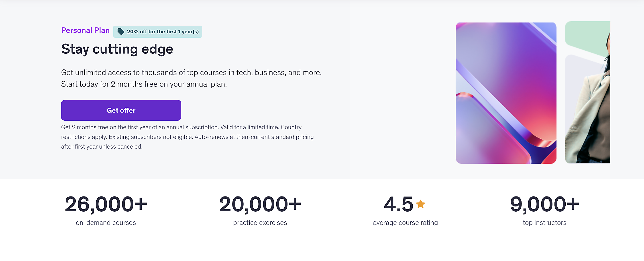Click the Personal Plan label
The image size is (644, 261).
point(85,30)
